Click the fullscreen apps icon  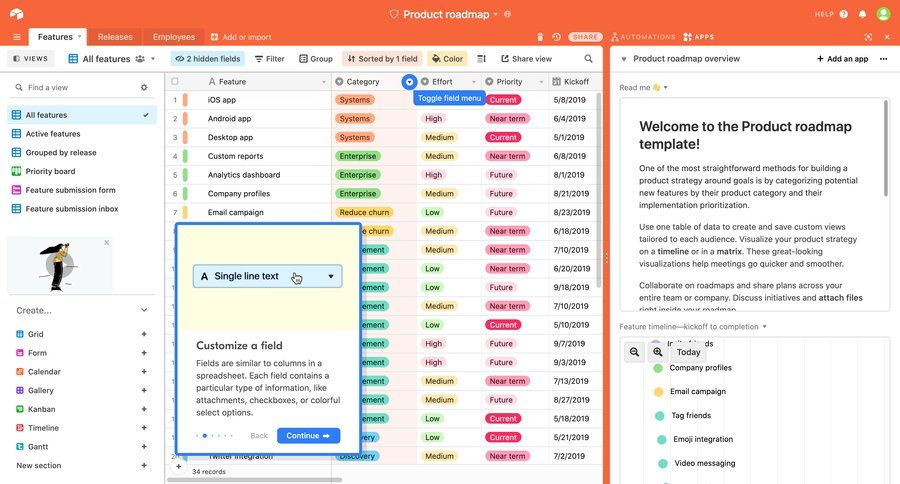click(868, 37)
